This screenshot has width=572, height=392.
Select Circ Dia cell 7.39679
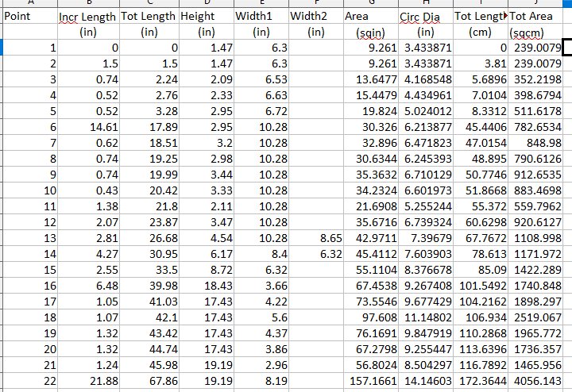click(x=426, y=238)
